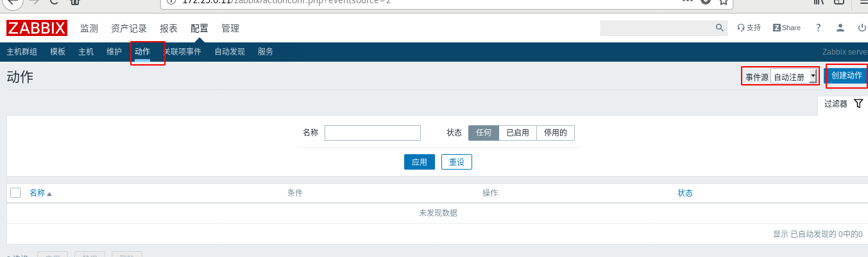Viewport: 868px width, 257px height.
Task: Click the 名称 filter input field
Action: pos(373,133)
